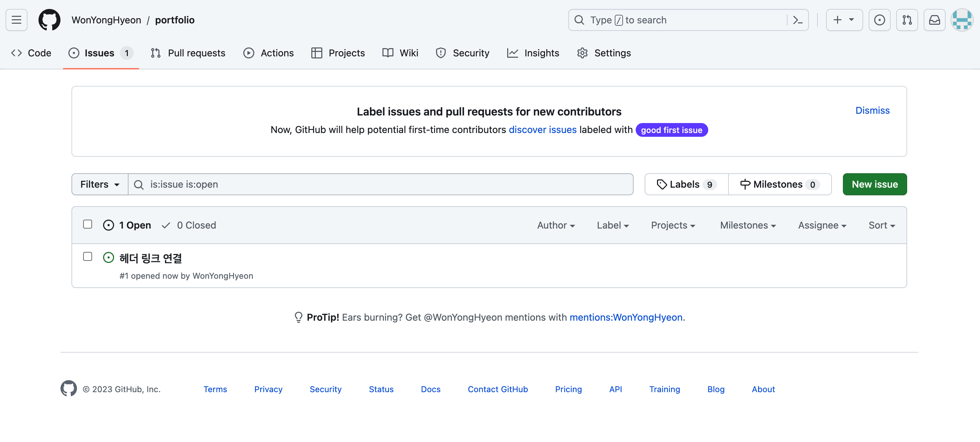Screen dimensions: 980x442
Task: Open the mentions:WonYongHyeon link
Action: [x=626, y=317]
